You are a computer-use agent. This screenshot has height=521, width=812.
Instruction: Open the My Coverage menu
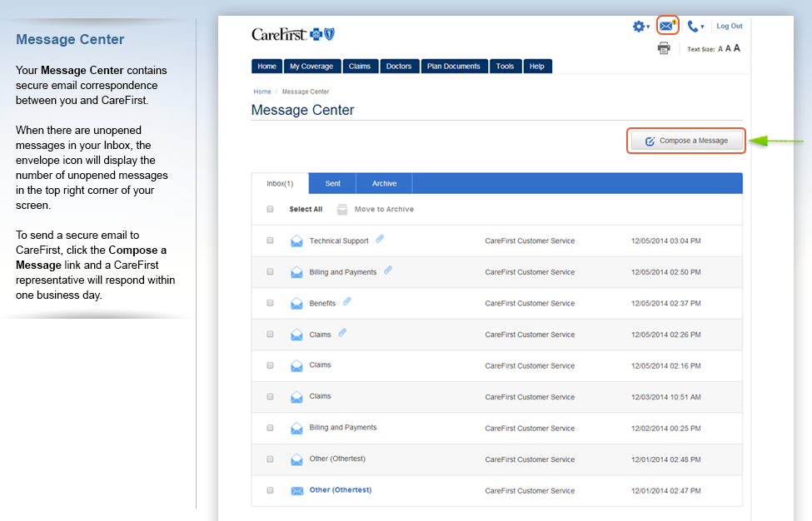tap(311, 67)
